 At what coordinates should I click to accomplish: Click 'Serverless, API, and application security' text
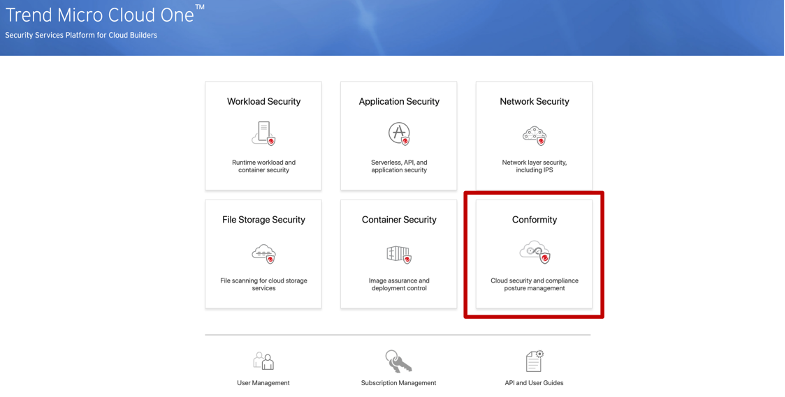click(x=399, y=166)
